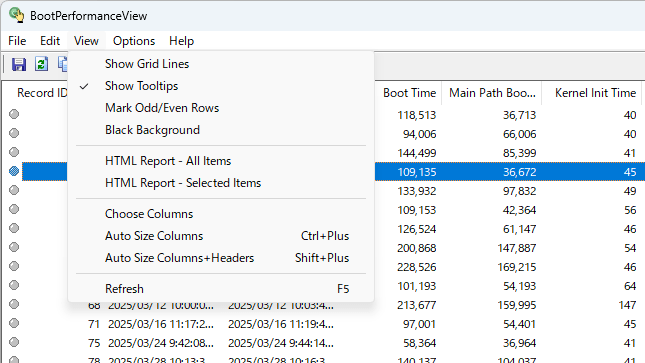
Task: Close the open View menu
Action: [86, 41]
